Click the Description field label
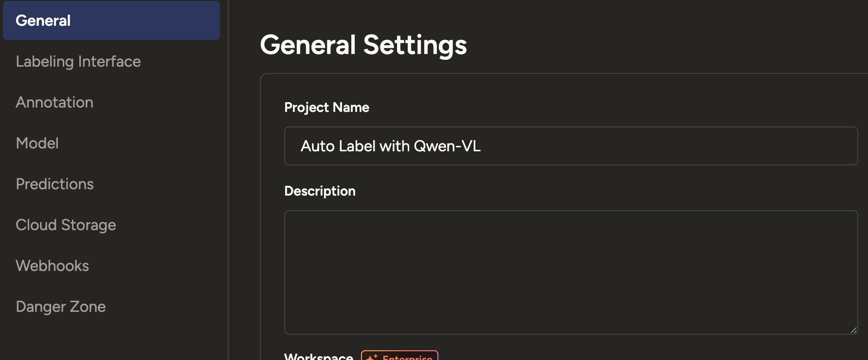The image size is (868, 360). point(320,191)
